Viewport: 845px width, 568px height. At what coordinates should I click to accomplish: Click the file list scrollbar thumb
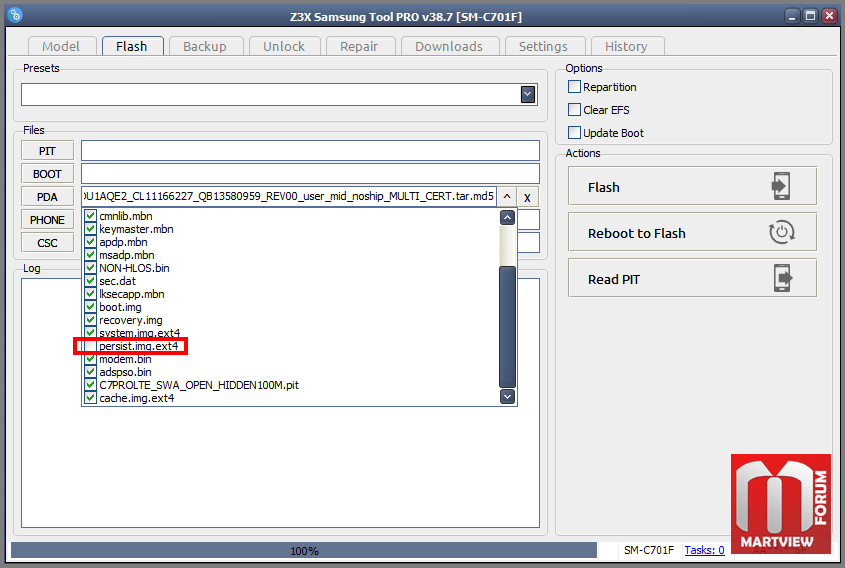pyautogui.click(x=507, y=327)
